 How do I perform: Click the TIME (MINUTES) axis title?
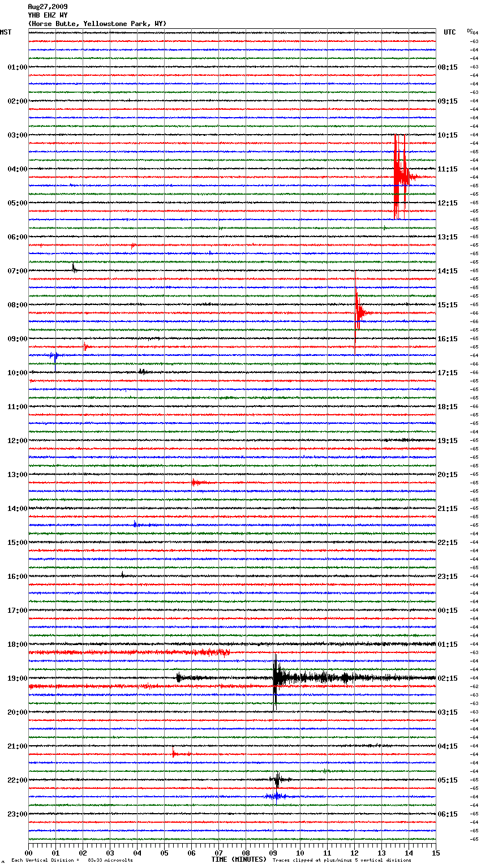[239, 860]
